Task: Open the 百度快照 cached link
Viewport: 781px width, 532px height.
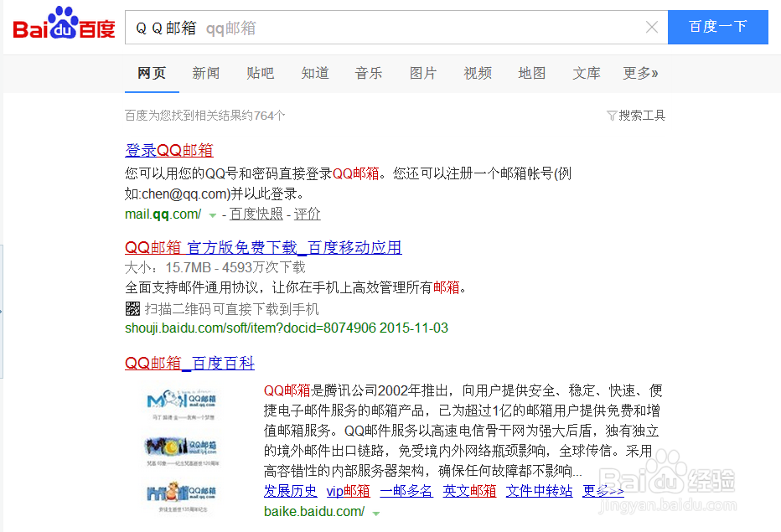Action: click(x=256, y=214)
